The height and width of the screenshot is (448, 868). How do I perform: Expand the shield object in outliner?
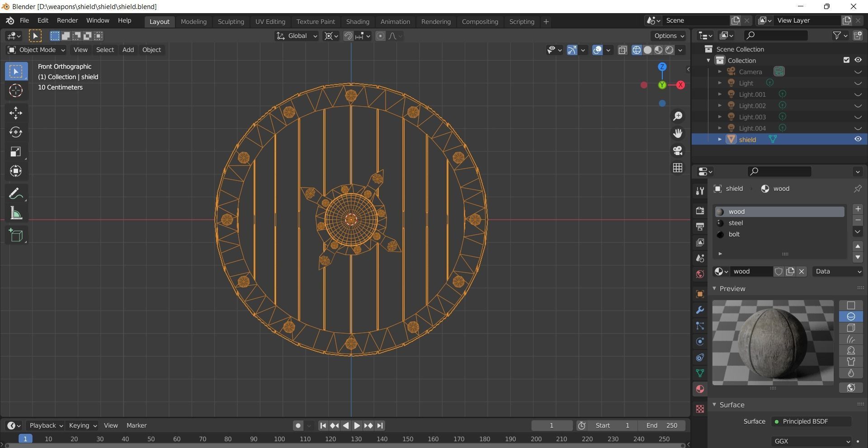(720, 139)
